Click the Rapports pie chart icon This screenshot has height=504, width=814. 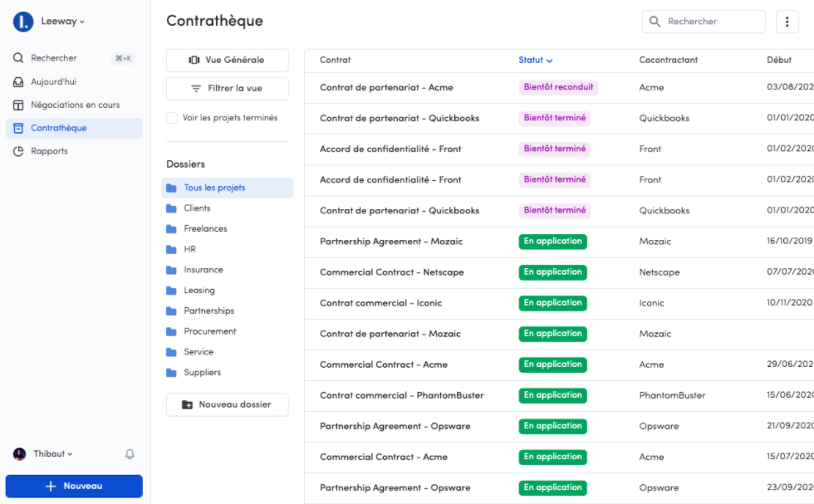click(18, 151)
